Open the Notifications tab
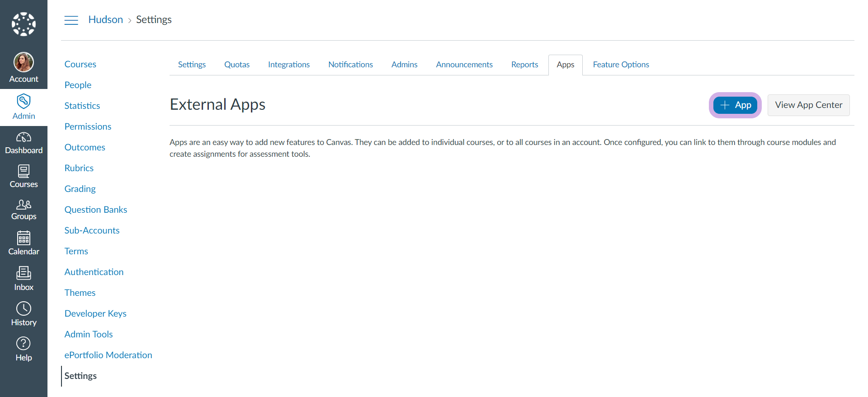868x397 pixels. 350,65
